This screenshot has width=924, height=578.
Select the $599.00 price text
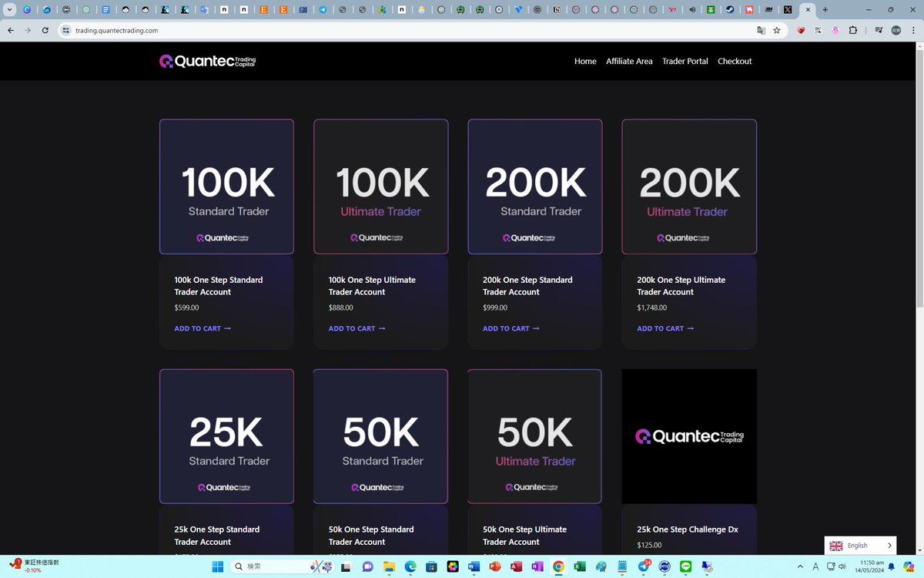(186, 307)
